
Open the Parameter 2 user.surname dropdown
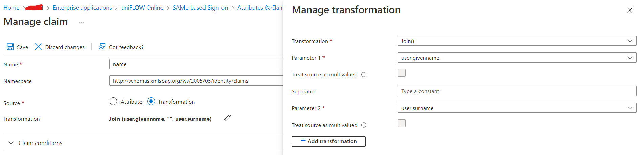[517, 108]
